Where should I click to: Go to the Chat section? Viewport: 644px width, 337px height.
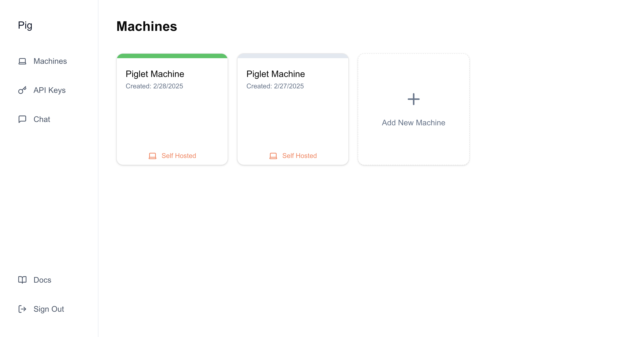[x=42, y=119]
